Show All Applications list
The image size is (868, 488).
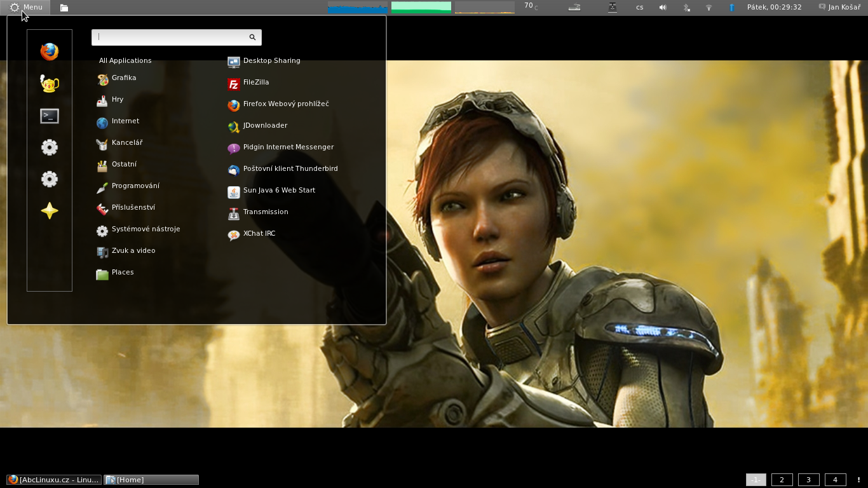click(125, 61)
